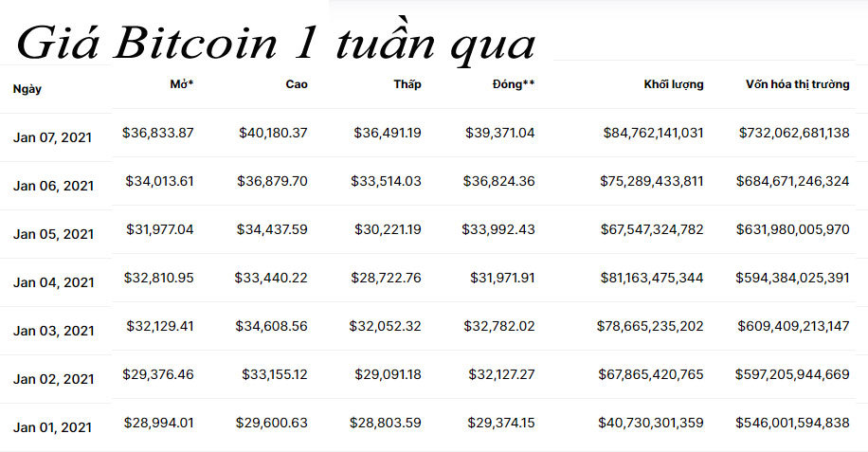Click the 'Khối lượng' column header

673,84
